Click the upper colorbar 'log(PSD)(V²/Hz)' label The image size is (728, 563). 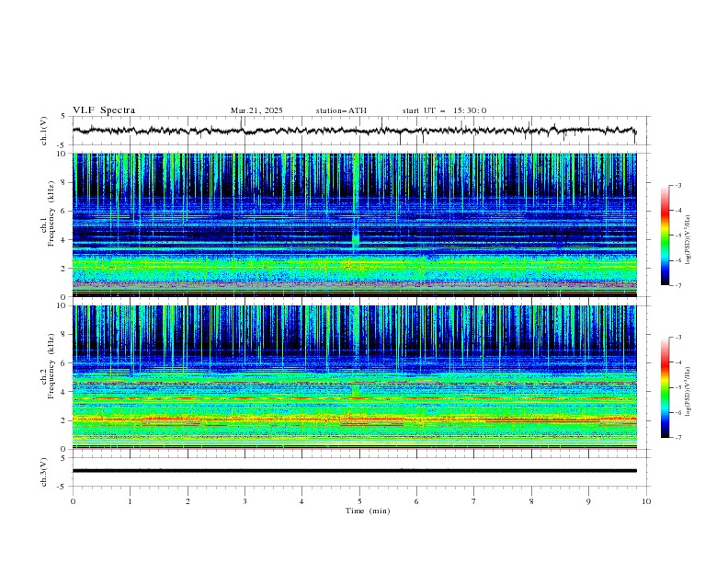coord(688,240)
